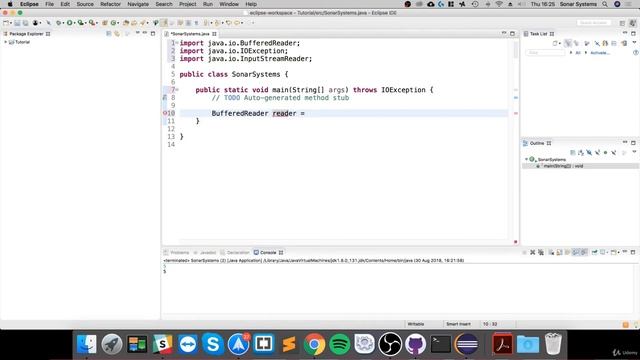The width and height of the screenshot is (640, 360).
Task: Click the green Run button icon
Action: (69, 23)
